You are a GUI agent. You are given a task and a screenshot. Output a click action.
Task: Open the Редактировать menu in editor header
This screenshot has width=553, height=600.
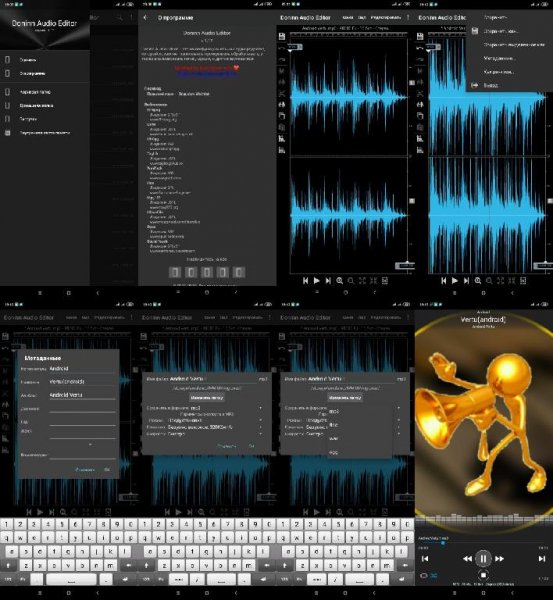point(385,18)
